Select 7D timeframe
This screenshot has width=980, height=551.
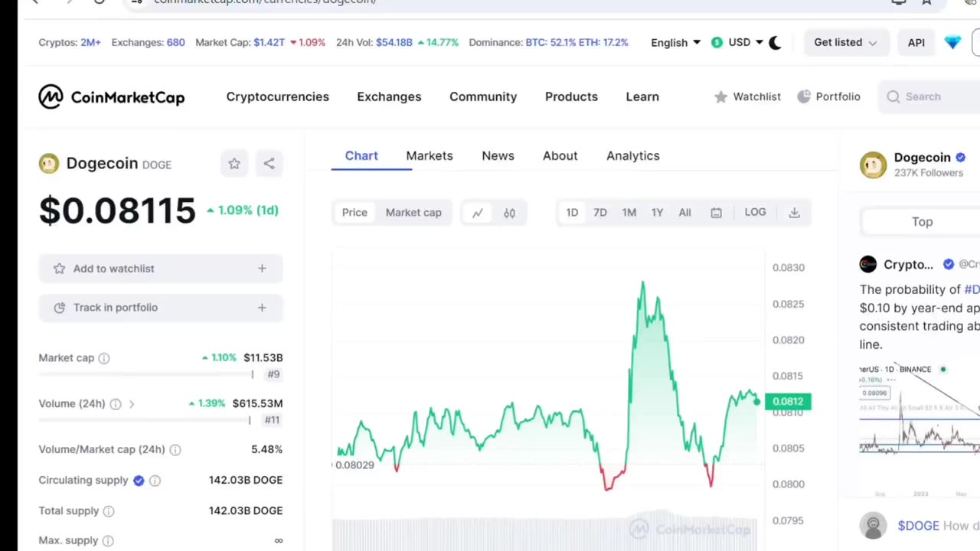point(600,213)
